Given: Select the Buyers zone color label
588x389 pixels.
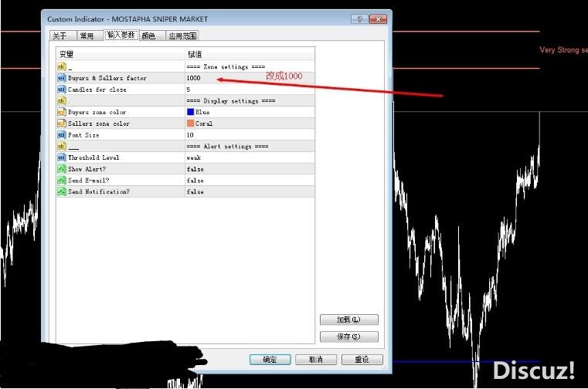Looking at the screenshot, I should (97, 112).
